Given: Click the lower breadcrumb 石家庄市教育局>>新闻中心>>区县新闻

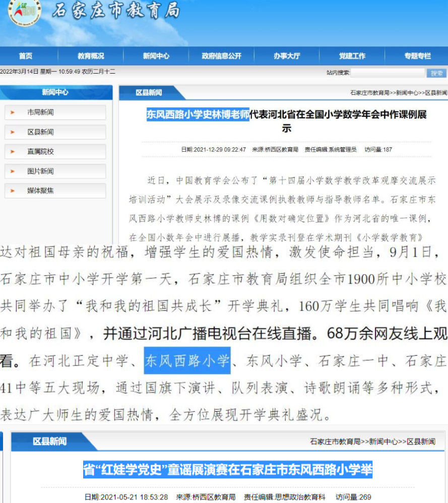Looking at the screenshot, I should coord(372,442).
